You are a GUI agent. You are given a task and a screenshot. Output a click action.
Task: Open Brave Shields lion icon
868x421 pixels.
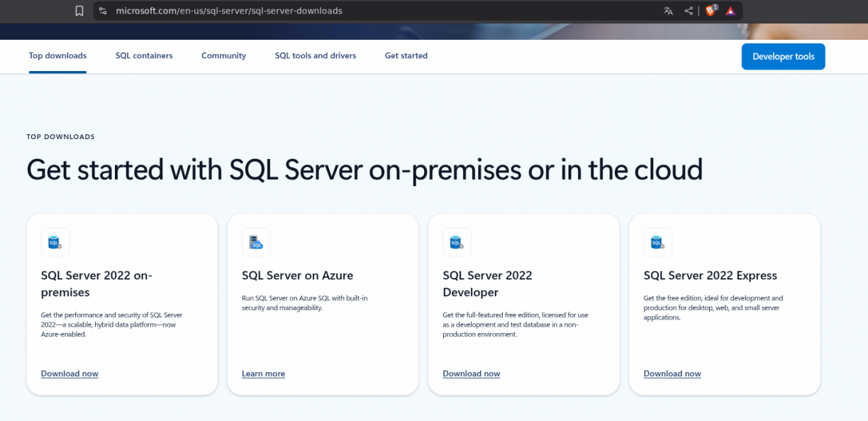(x=711, y=11)
